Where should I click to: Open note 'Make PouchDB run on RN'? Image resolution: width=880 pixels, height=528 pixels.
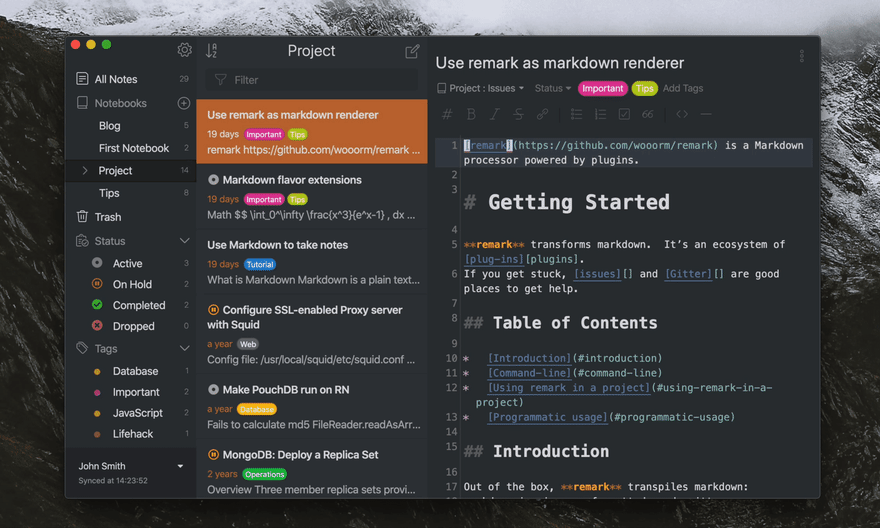(312, 406)
